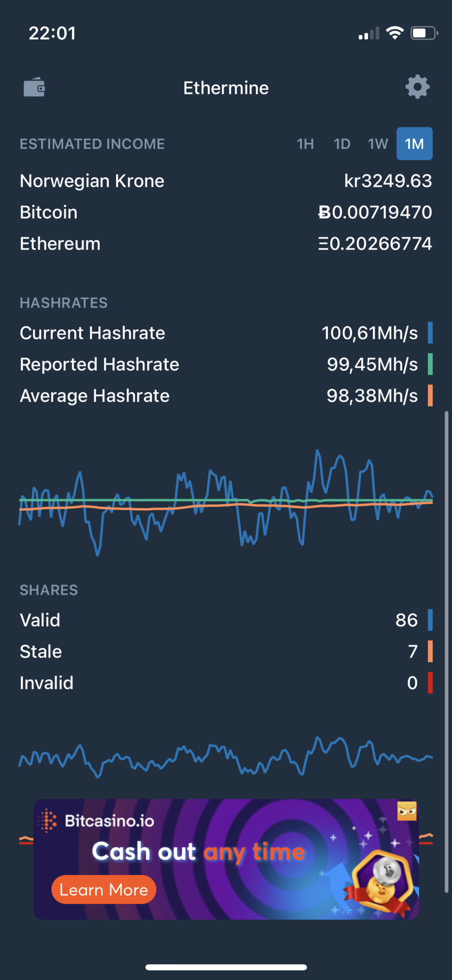Tap the SHARES section header
The image size is (452, 980).
(49, 590)
